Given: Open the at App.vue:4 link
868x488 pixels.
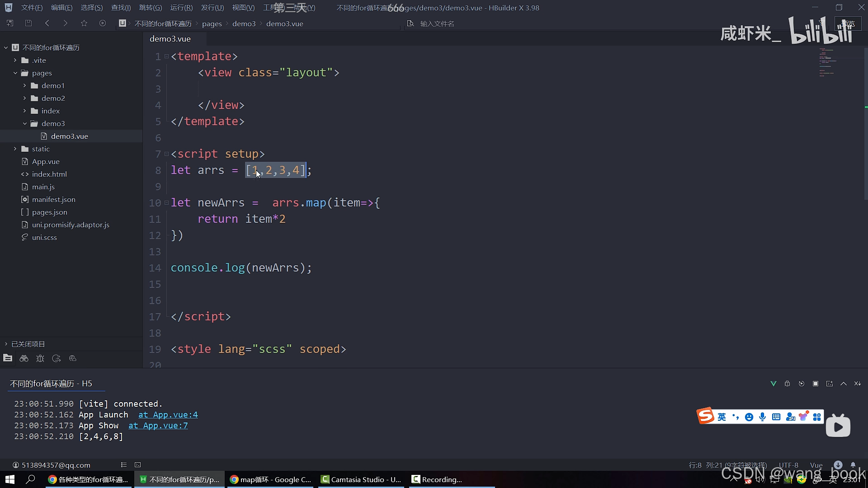Looking at the screenshot, I should pos(168,415).
